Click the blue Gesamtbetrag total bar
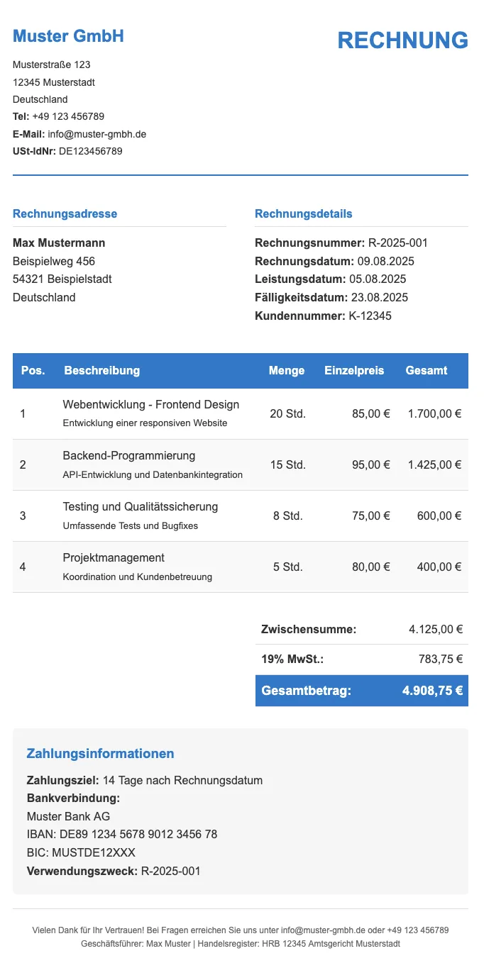 362,691
